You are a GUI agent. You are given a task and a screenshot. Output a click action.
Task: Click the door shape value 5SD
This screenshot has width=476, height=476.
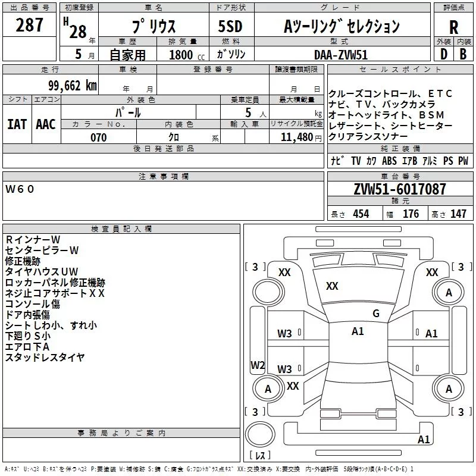pos(230,26)
